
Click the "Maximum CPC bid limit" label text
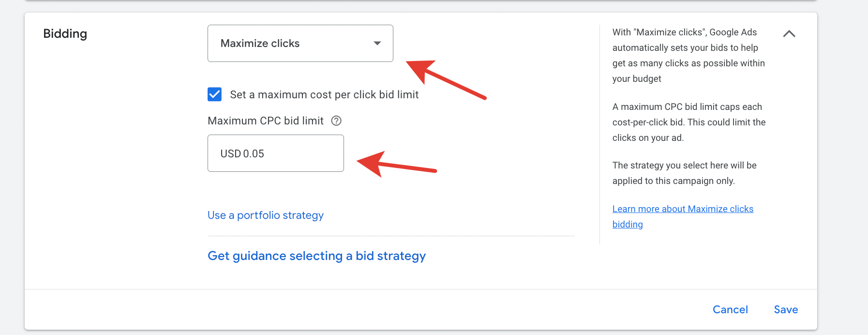point(265,121)
